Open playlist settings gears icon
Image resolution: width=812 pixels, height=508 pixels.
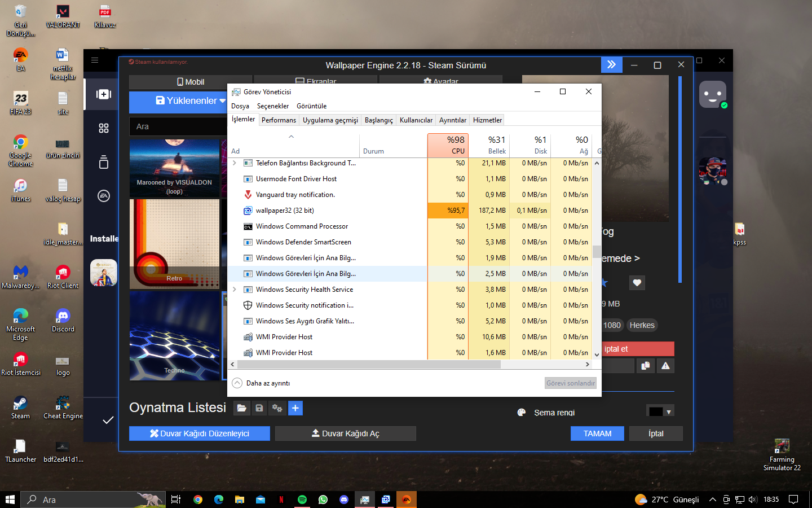277,408
